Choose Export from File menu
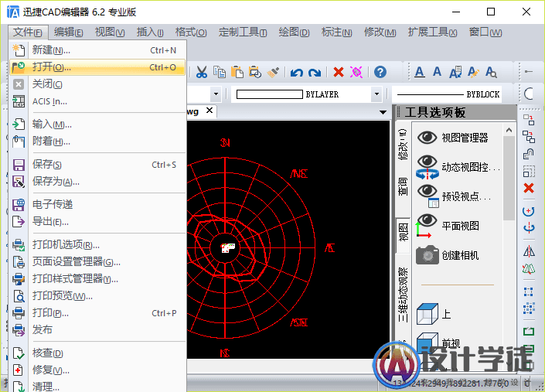Screen dimensions: 545x392 tap(97, 221)
